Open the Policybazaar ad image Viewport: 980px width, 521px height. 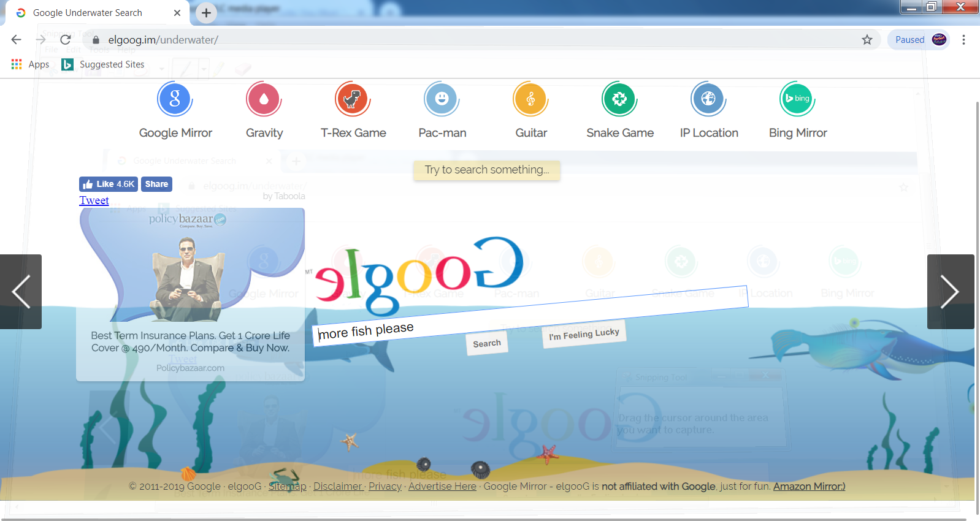[191, 265]
